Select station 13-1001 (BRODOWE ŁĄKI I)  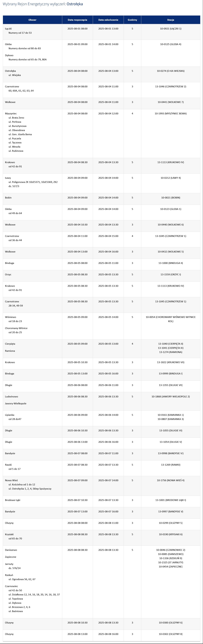point(171,500)
